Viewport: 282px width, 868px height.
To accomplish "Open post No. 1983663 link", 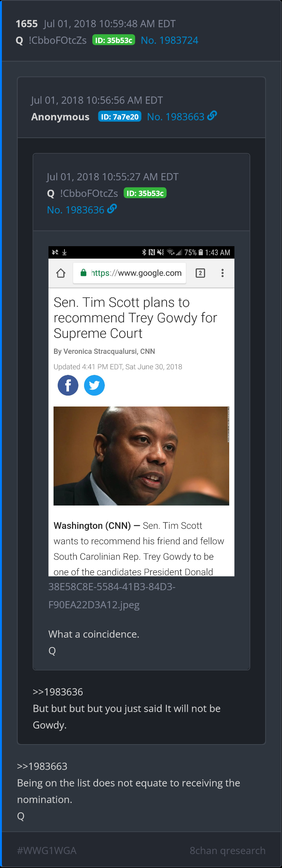I will pyautogui.click(x=175, y=117).
